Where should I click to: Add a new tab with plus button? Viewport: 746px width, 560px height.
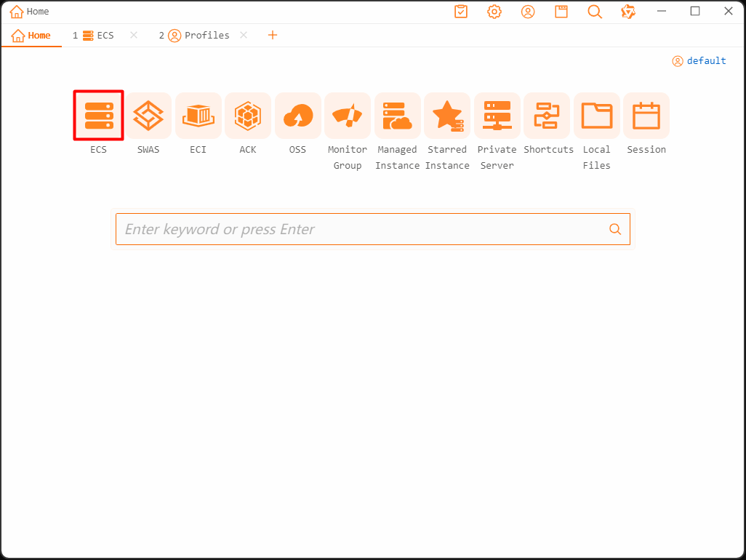click(x=273, y=35)
